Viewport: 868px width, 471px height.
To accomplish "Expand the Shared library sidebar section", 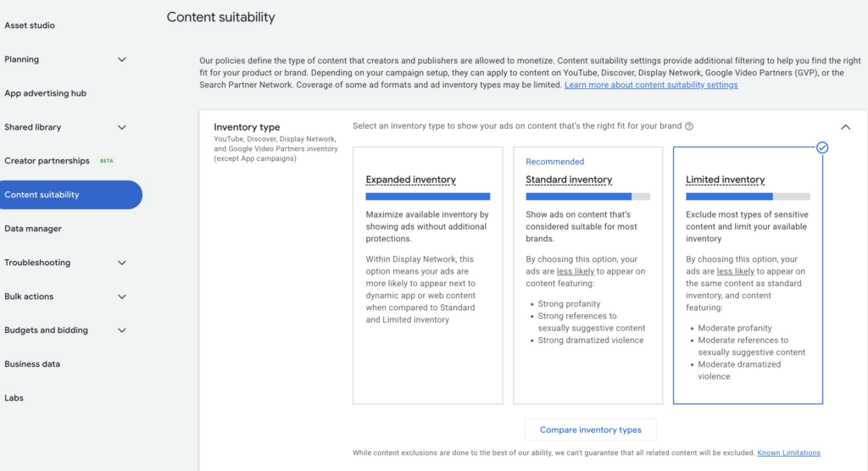I will click(x=121, y=127).
